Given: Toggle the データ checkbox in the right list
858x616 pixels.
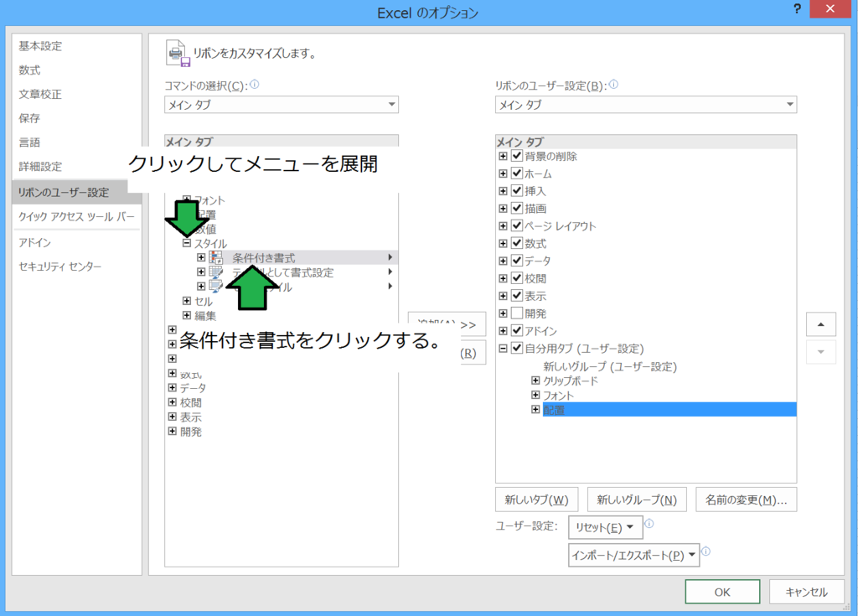Looking at the screenshot, I should click(x=517, y=260).
